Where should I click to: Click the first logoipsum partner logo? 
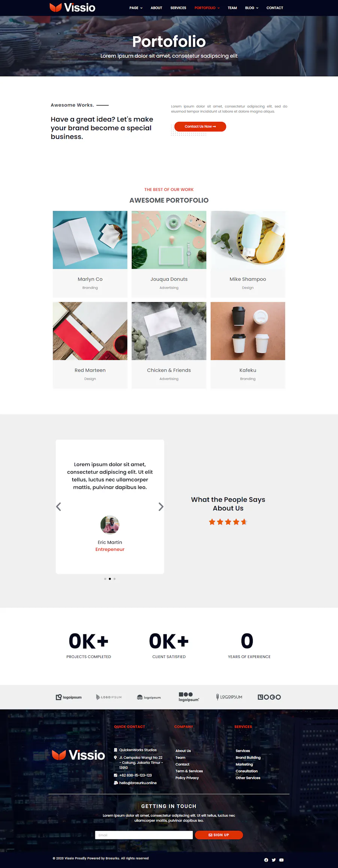tap(69, 697)
